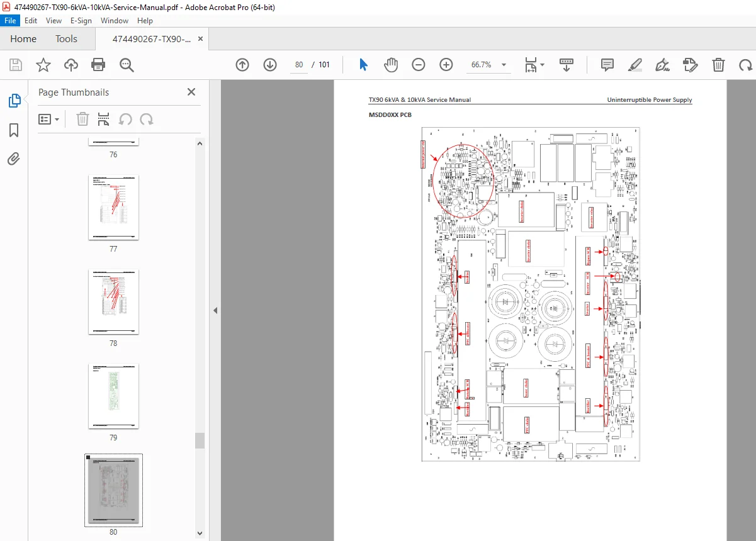Viewport: 756px width, 541px height.
Task: Switch to the Home tab
Action: pos(23,38)
